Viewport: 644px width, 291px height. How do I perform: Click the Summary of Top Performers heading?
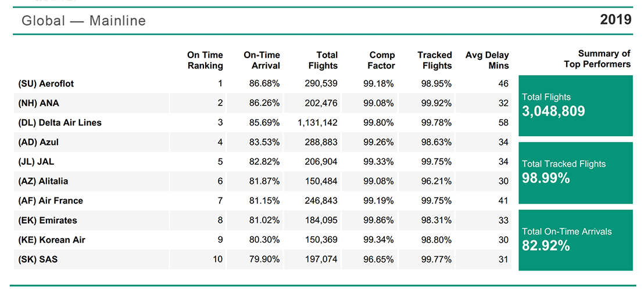(597, 59)
